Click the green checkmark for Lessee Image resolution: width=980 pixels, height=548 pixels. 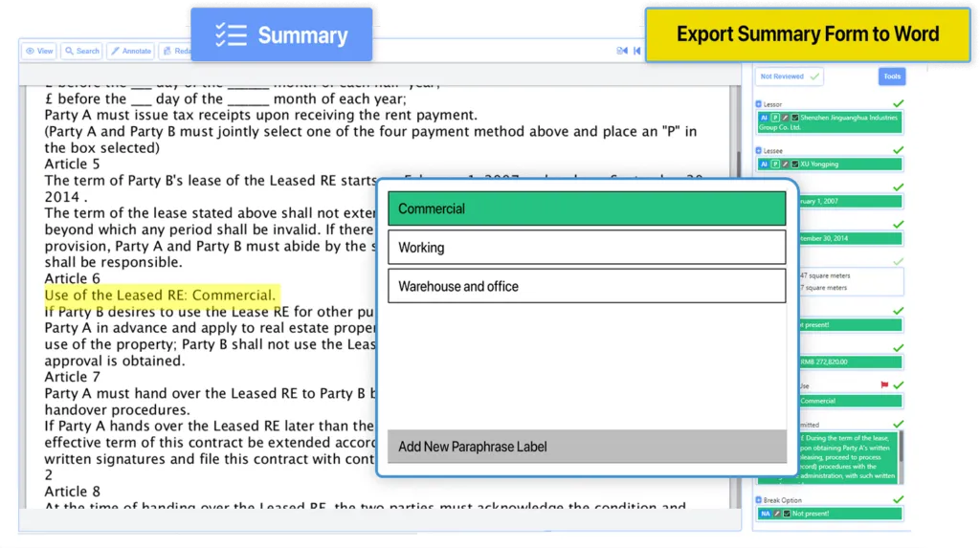[x=898, y=150]
